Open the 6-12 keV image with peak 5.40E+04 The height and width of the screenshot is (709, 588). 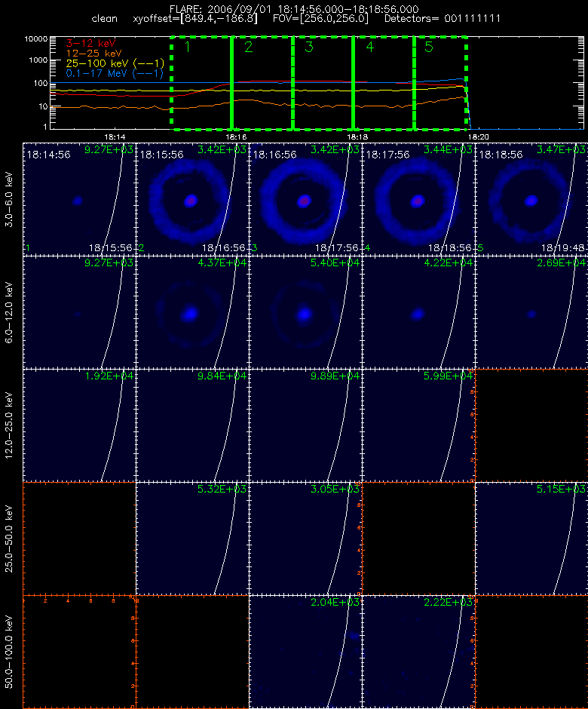point(305,312)
